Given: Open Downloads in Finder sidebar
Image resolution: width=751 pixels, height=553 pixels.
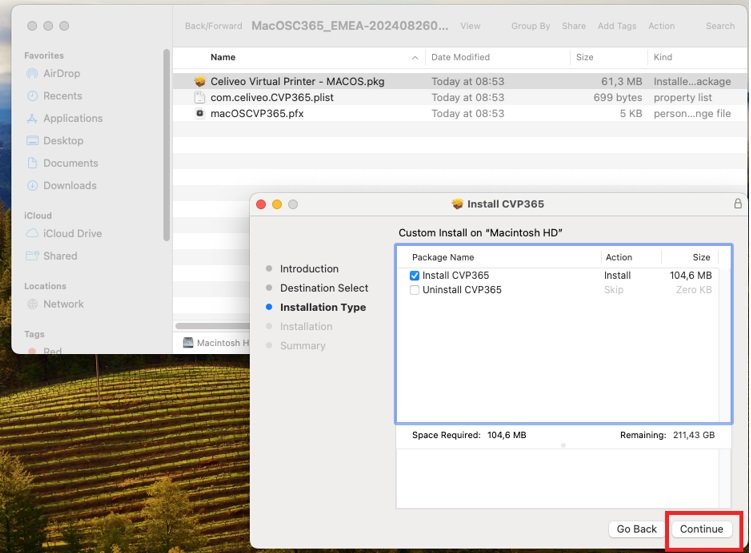Looking at the screenshot, I should point(69,186).
